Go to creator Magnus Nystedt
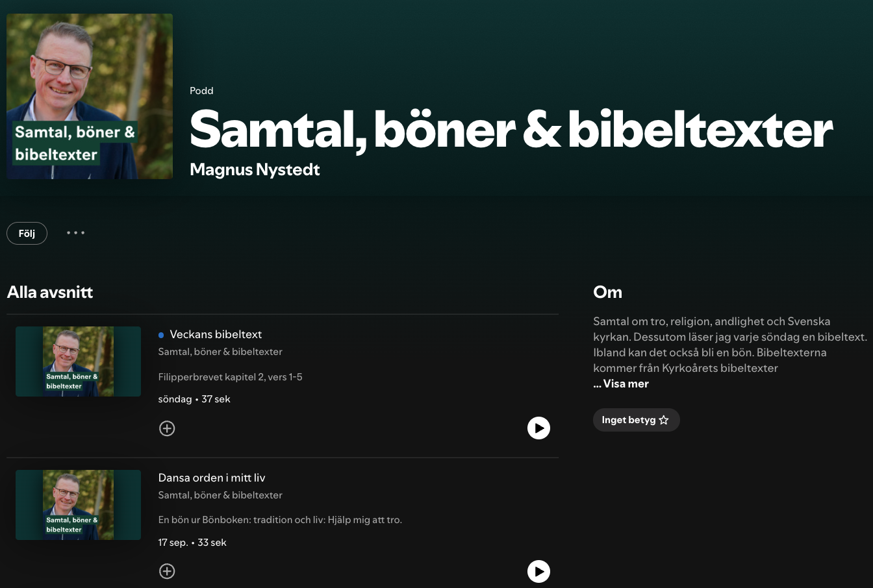 (255, 169)
